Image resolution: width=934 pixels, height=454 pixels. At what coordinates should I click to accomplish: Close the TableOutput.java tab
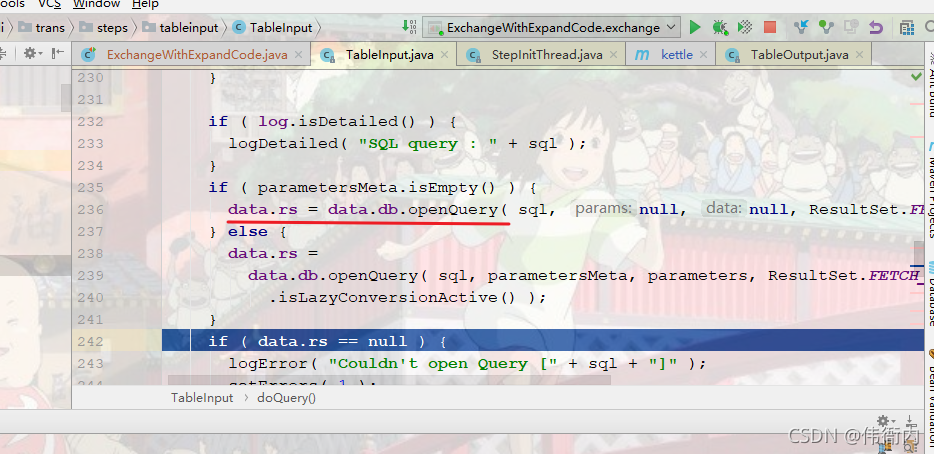coord(859,55)
